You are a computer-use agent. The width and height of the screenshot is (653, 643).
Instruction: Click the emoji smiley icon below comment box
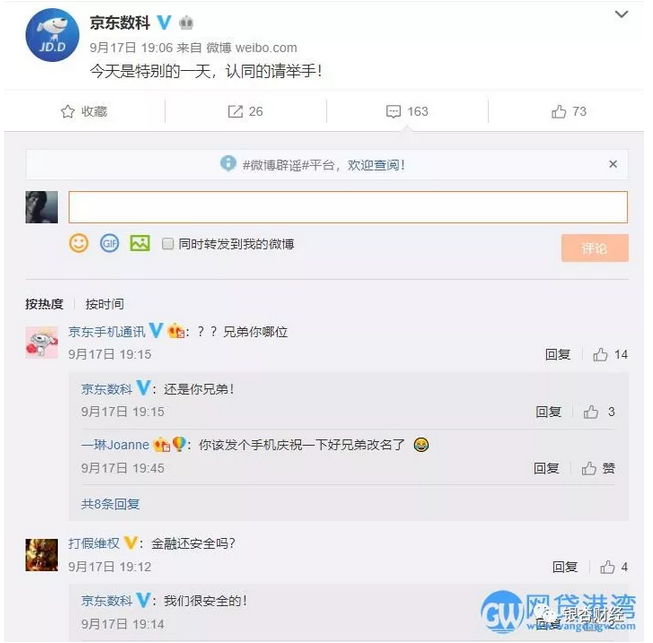tap(79, 243)
